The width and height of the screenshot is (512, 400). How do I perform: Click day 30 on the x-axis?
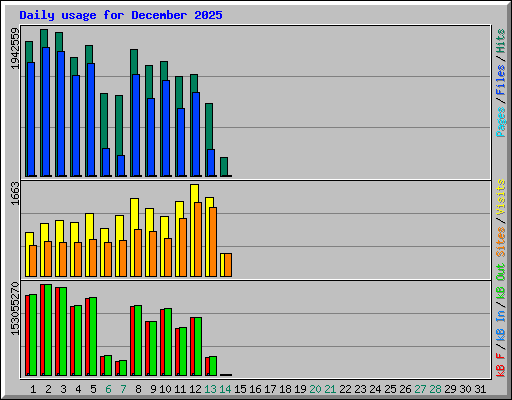coord(465,389)
